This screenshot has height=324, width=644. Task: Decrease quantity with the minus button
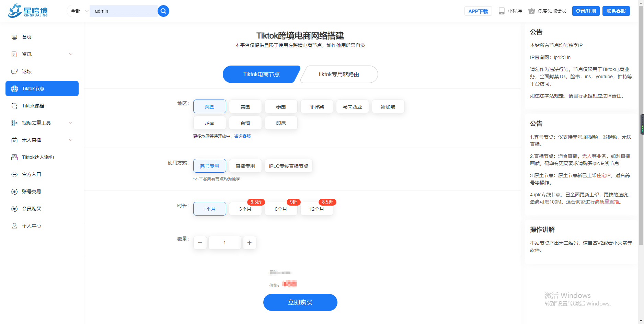200,243
